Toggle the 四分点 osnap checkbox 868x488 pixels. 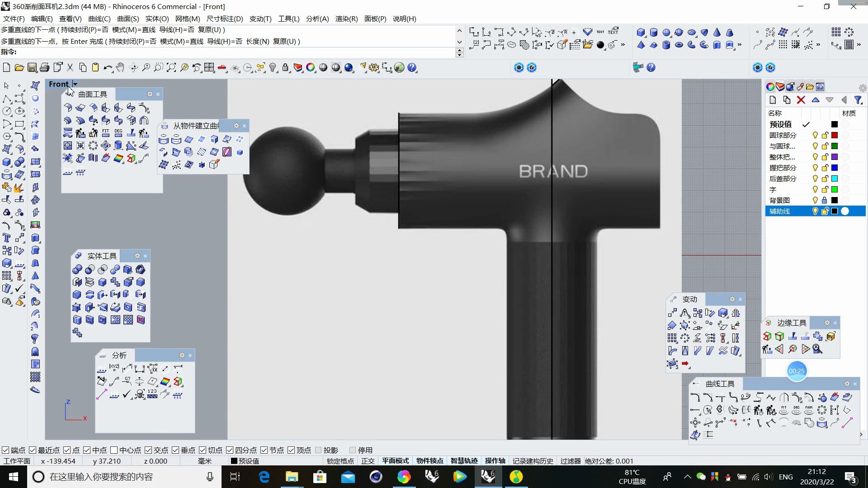[x=230, y=450]
